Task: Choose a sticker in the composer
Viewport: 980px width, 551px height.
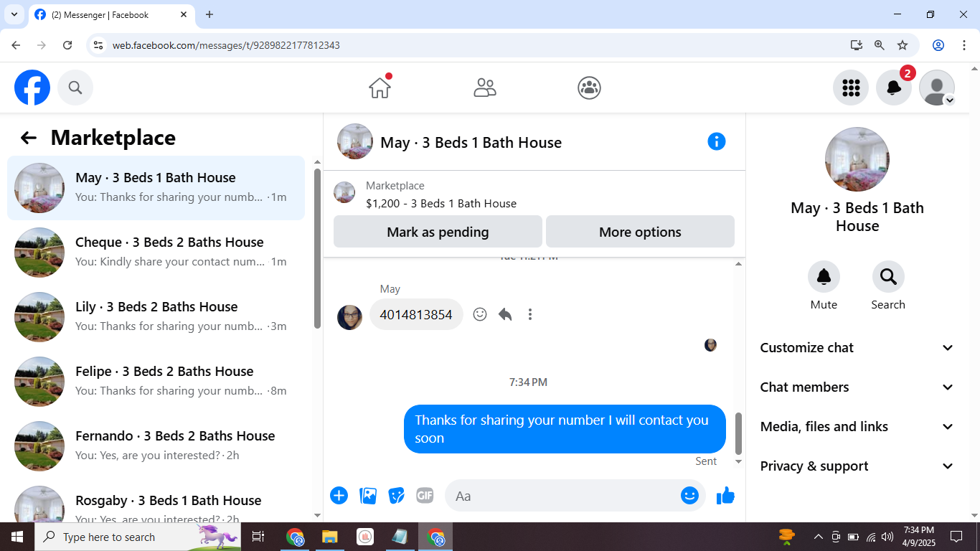Action: coord(397,495)
